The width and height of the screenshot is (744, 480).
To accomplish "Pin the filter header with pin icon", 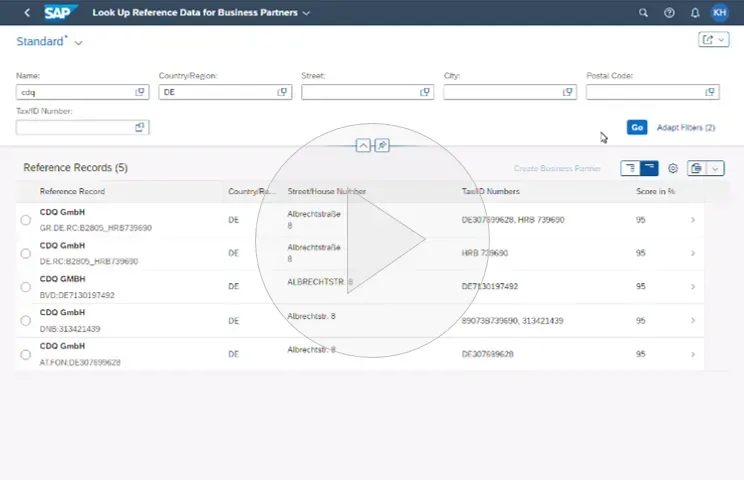I will (382, 146).
